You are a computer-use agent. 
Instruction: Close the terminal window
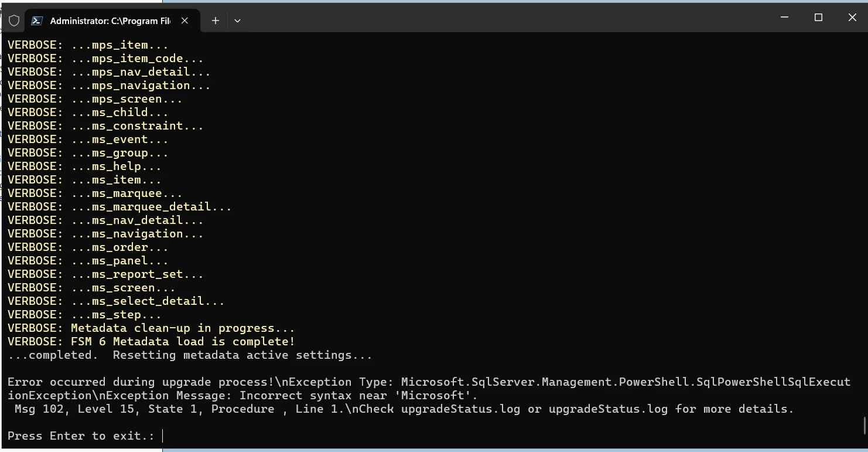852,18
